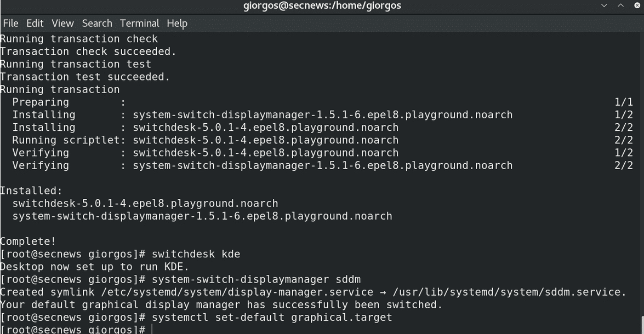The height and width of the screenshot is (334, 644).
Task: Click the 'Preparing' line
Action: 322,102
